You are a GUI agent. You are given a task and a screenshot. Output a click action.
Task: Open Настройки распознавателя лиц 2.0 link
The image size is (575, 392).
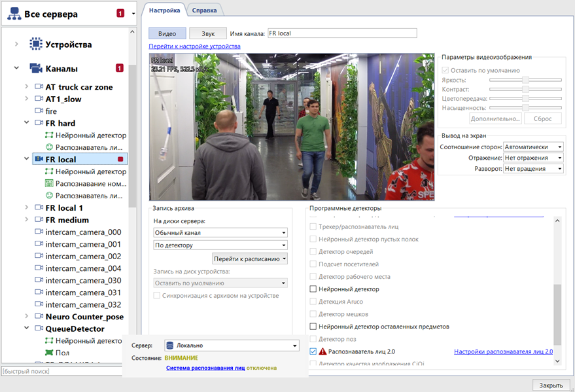(x=504, y=351)
